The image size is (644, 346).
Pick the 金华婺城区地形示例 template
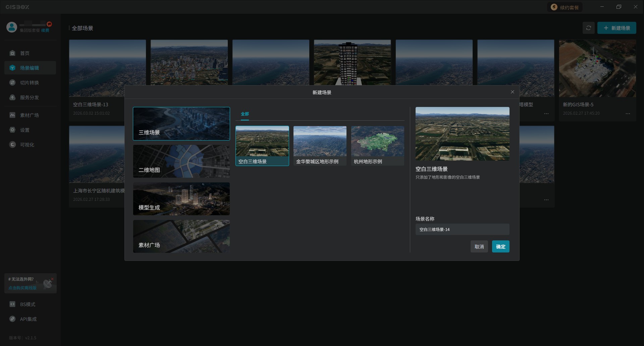[x=320, y=146]
